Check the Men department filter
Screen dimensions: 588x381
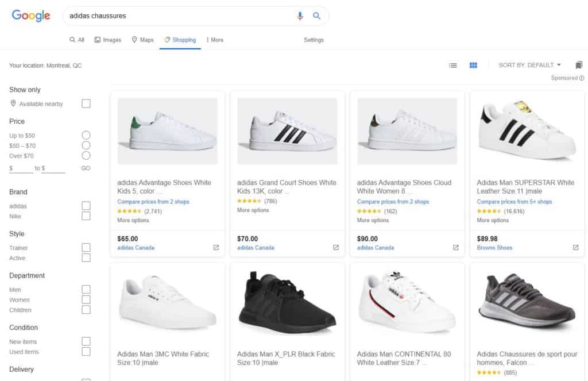coord(86,290)
